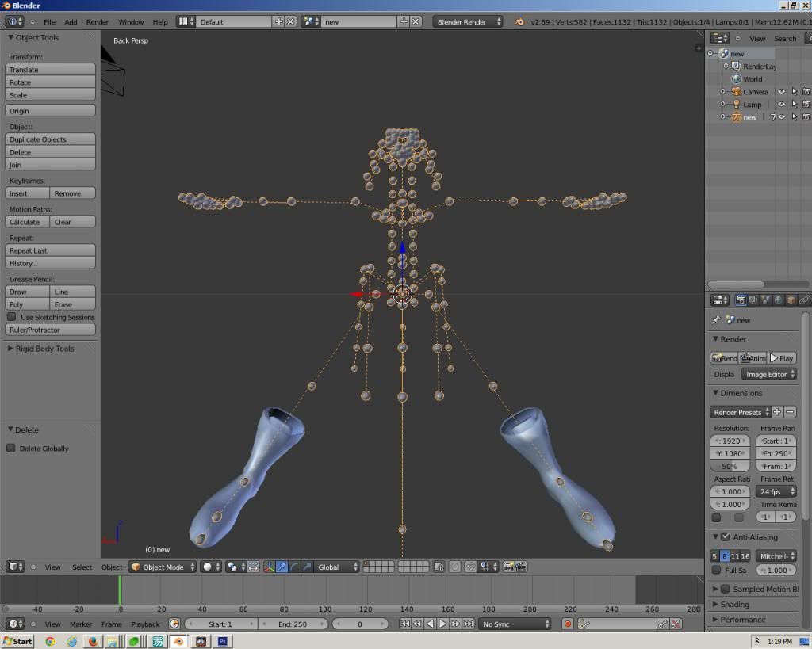Open the No Sync dropdown
812x649 pixels.
click(515, 624)
